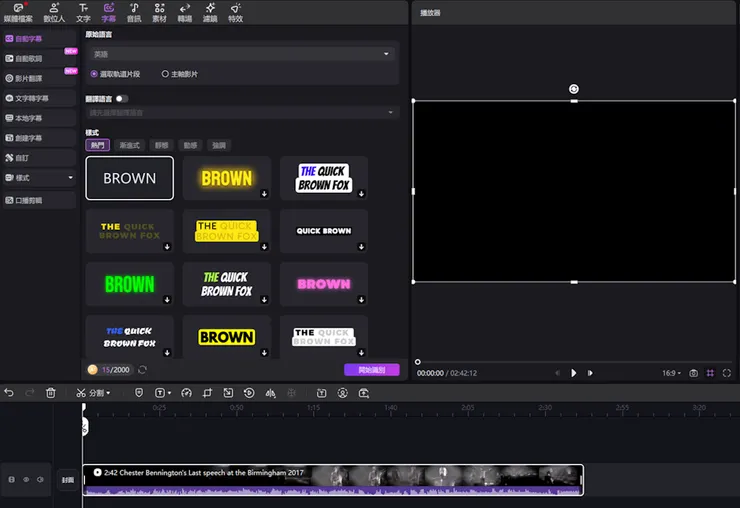Delete selected clip with trash icon
Viewport: 740px width, 508px height.
click(51, 393)
